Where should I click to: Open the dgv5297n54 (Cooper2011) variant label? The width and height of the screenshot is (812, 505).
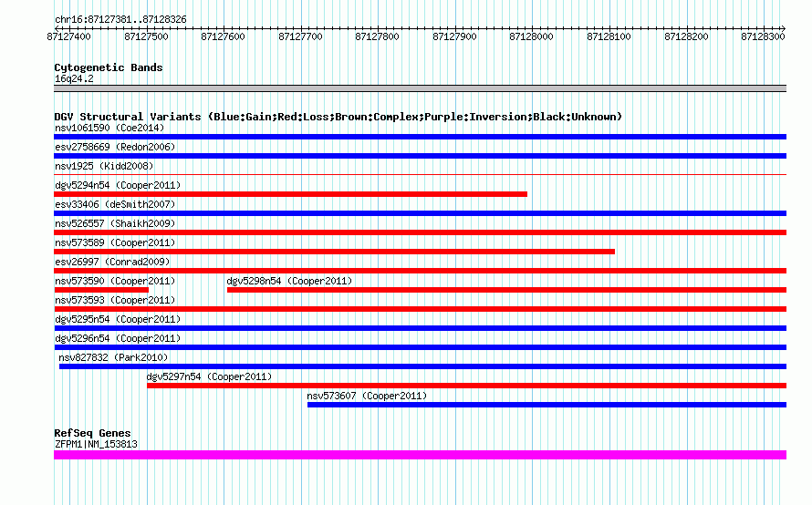coord(209,376)
